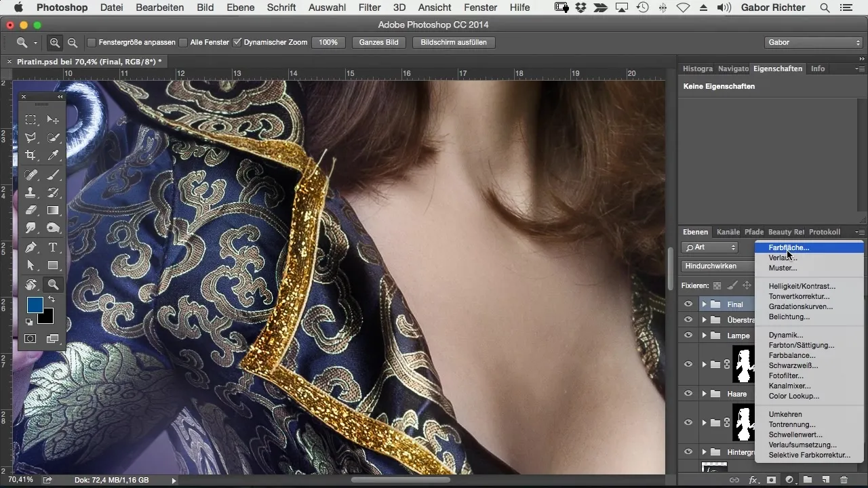Image resolution: width=868 pixels, height=488 pixels.
Task: Activate the Type (T) tool
Action: click(x=53, y=247)
